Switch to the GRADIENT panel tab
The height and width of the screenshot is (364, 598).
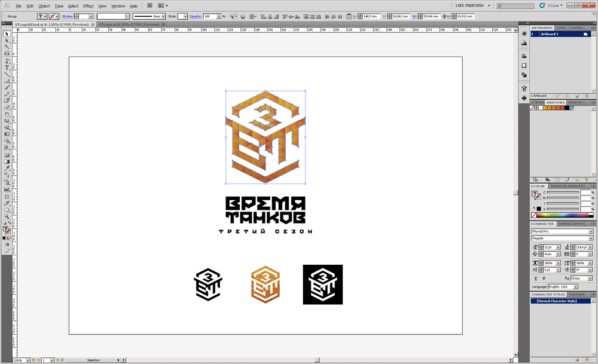[x=575, y=186]
